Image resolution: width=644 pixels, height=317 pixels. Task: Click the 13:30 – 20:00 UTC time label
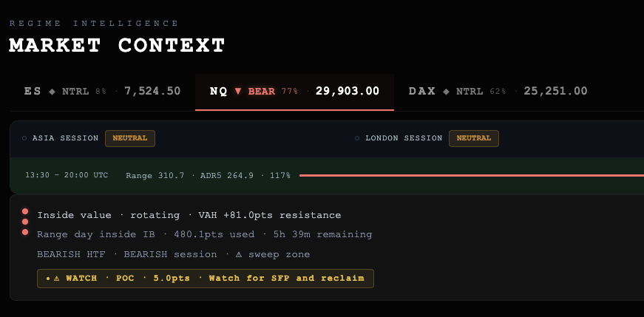[x=67, y=175]
